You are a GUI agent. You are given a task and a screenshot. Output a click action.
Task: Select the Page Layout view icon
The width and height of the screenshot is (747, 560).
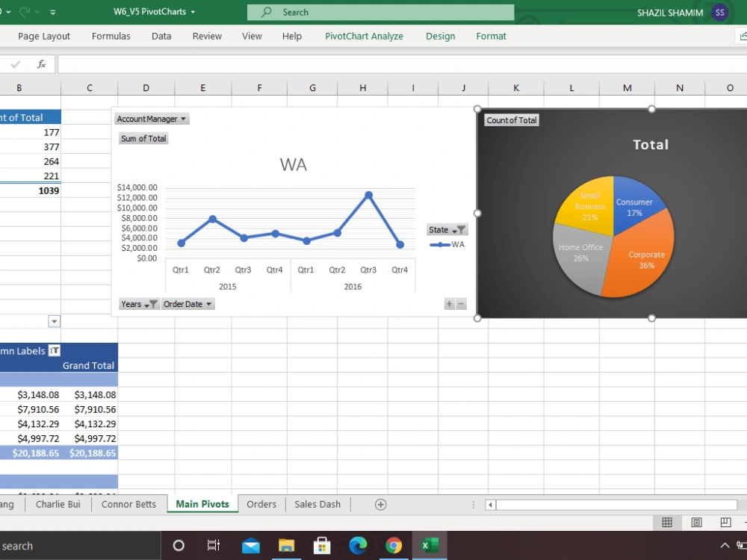point(696,522)
